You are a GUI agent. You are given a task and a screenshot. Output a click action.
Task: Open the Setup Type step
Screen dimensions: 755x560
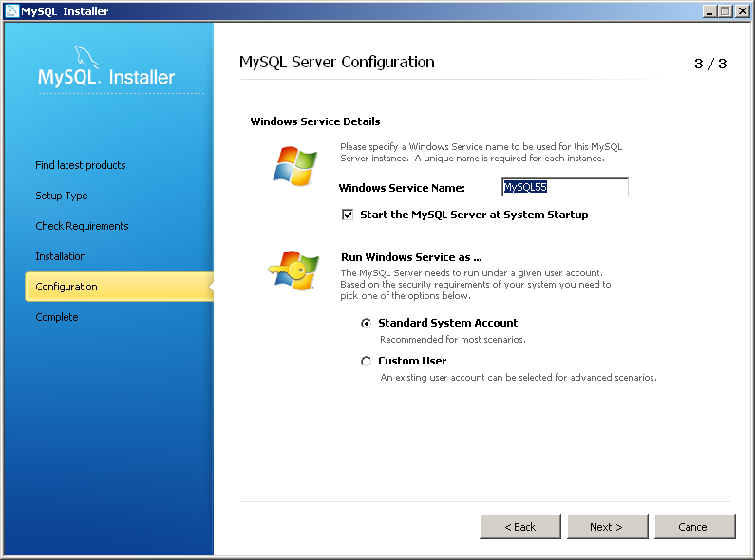tap(61, 196)
